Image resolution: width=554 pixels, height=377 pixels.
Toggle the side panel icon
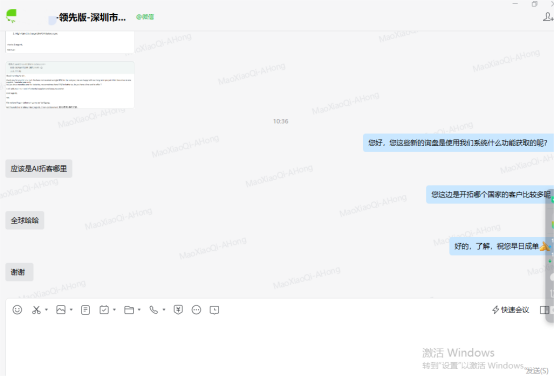[544, 310]
